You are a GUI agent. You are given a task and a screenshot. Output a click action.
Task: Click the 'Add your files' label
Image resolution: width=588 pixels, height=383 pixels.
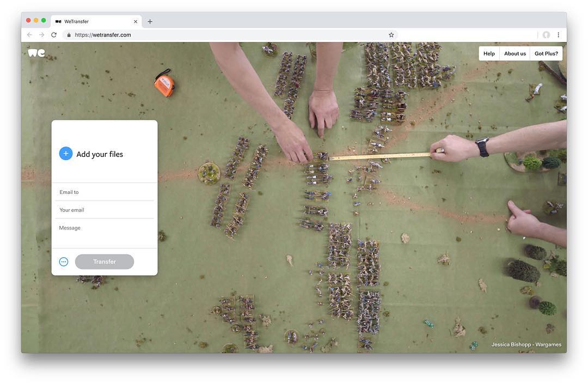100,154
